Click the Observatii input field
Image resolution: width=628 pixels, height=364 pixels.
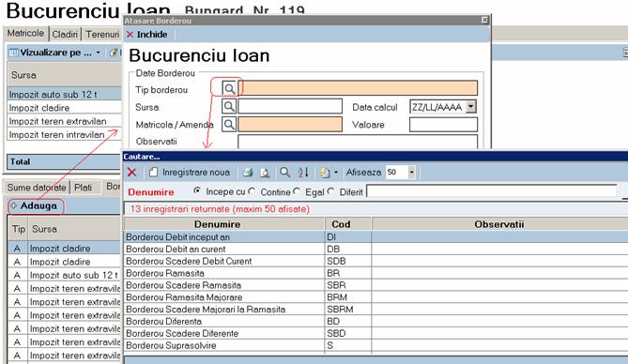pos(358,142)
